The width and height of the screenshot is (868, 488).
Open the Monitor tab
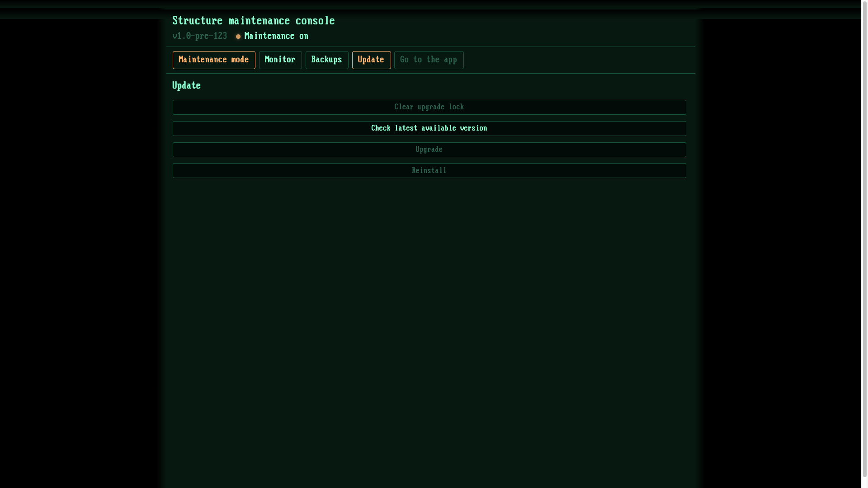(x=280, y=60)
